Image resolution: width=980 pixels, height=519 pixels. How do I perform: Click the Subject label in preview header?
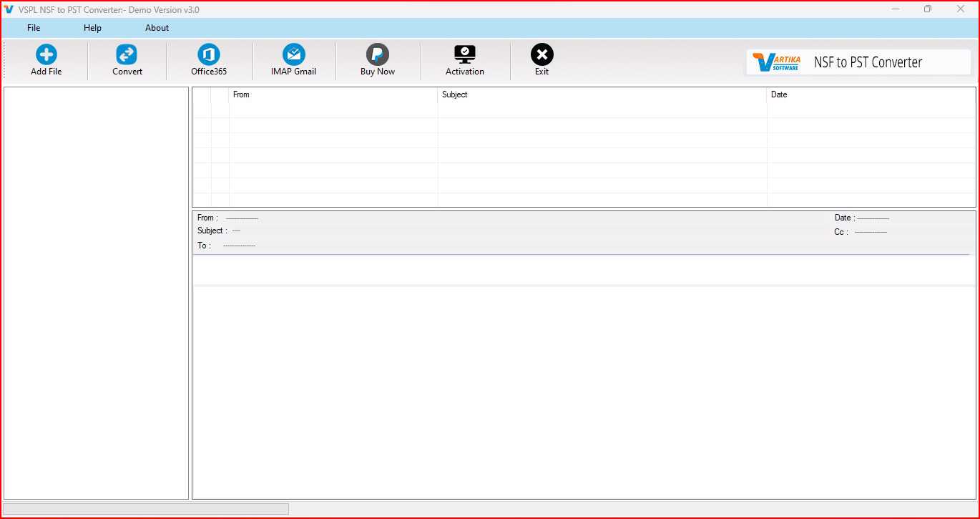coord(212,231)
